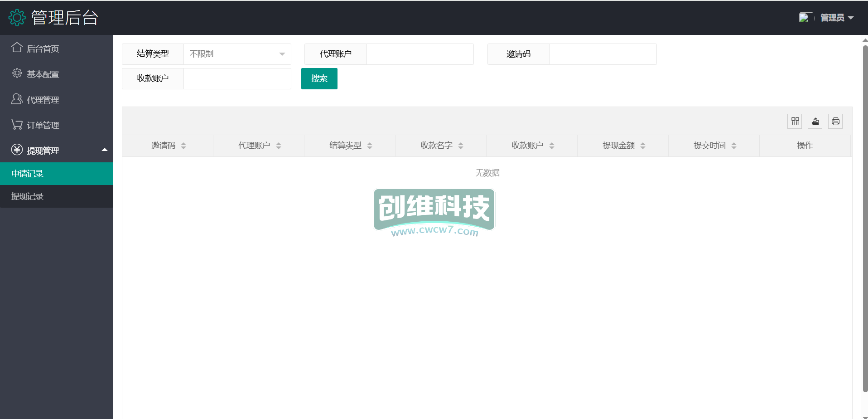Viewport: 868px width, 419px height.
Task: Click the admin avatar image
Action: [804, 18]
